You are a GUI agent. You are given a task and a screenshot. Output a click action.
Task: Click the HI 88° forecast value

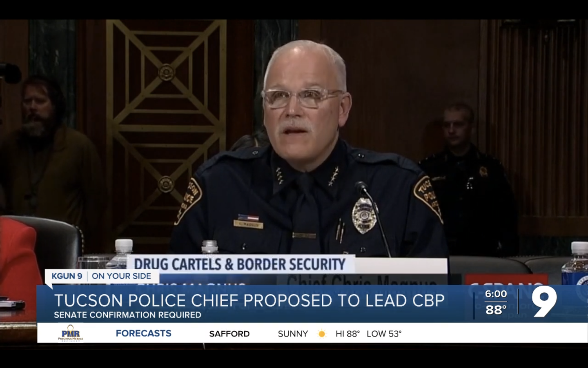348,334
